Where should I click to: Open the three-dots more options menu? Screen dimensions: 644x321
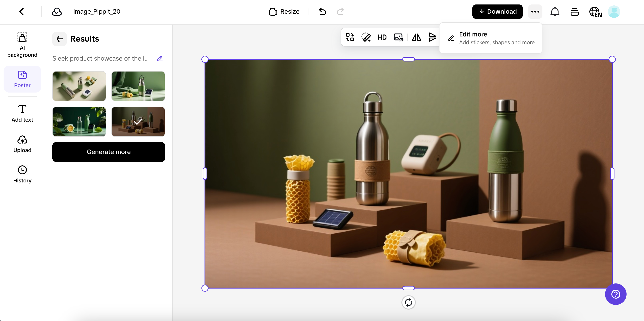[x=535, y=12]
